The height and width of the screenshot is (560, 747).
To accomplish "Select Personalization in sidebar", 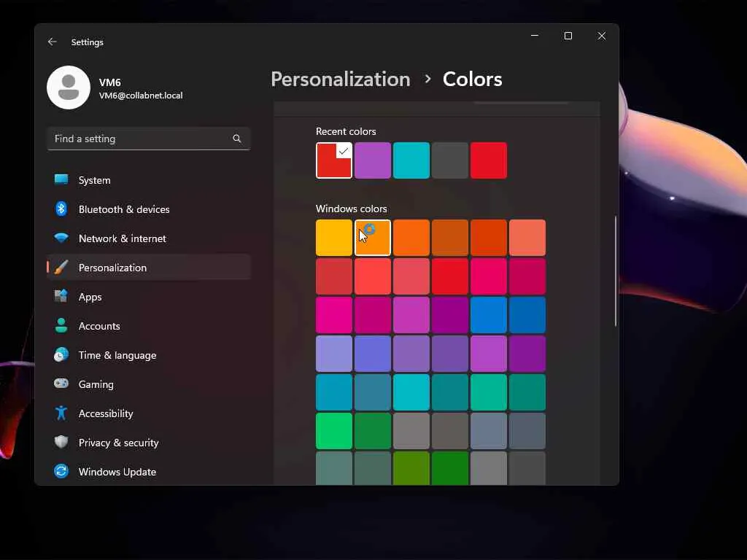I will point(149,267).
